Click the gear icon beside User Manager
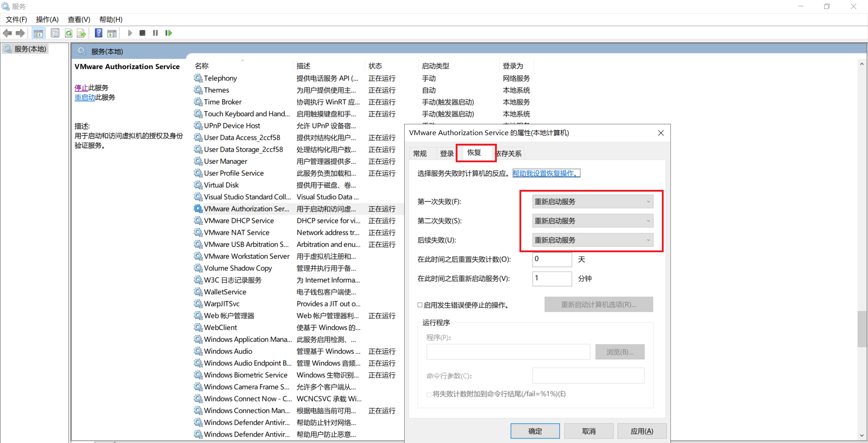Viewport: 868px width, 443px height. tap(198, 161)
